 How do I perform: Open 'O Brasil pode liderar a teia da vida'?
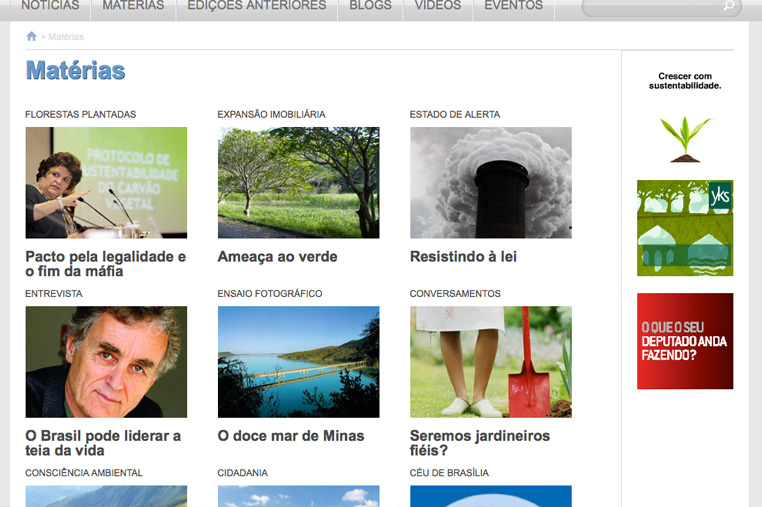tap(103, 443)
